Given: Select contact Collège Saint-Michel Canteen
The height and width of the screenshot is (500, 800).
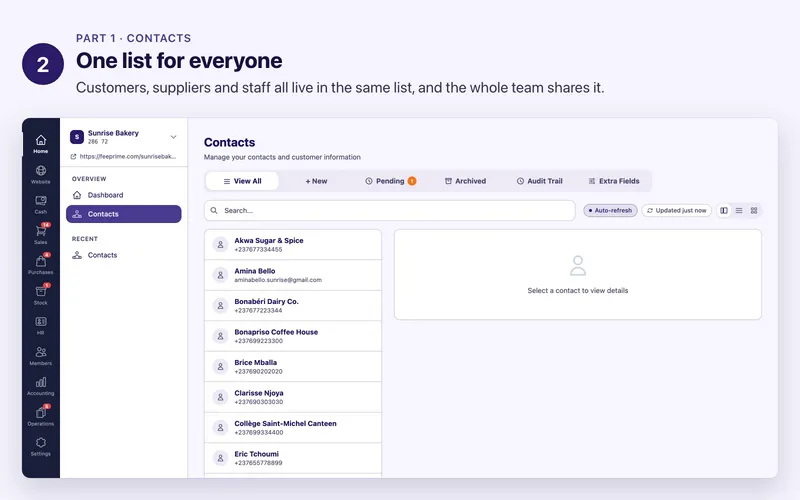Looking at the screenshot, I should 293,428.
